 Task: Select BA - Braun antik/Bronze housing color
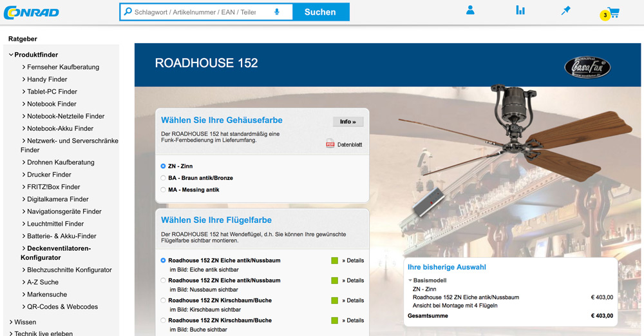click(163, 178)
